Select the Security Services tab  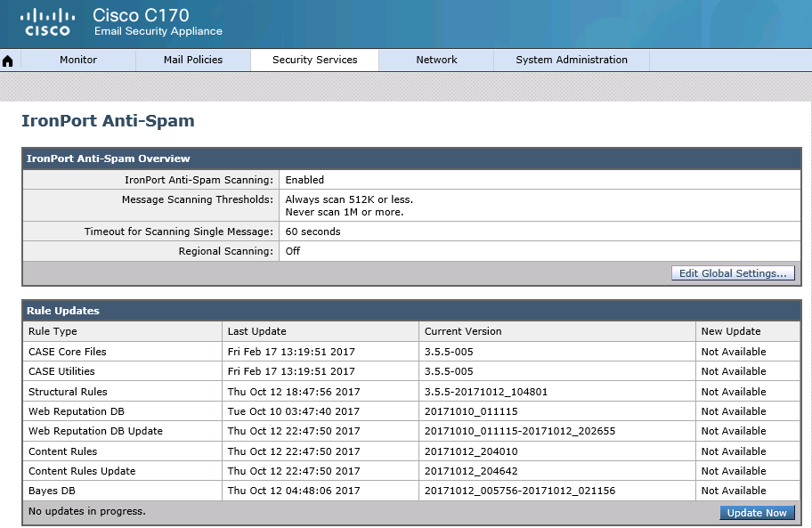point(313,60)
